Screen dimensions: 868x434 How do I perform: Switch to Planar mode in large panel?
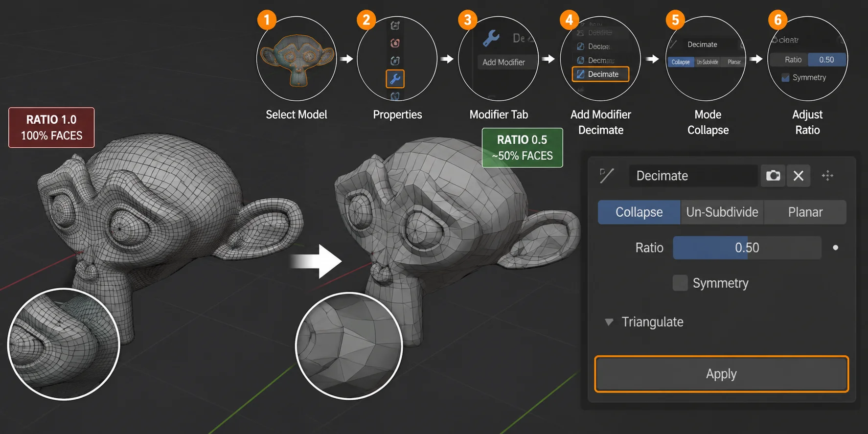(x=805, y=212)
